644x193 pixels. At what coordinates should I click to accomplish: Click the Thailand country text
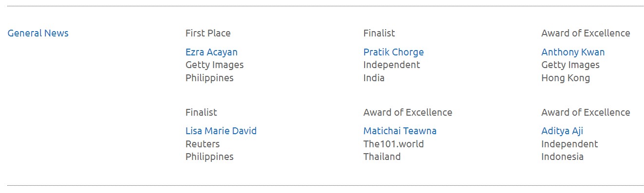point(382,157)
